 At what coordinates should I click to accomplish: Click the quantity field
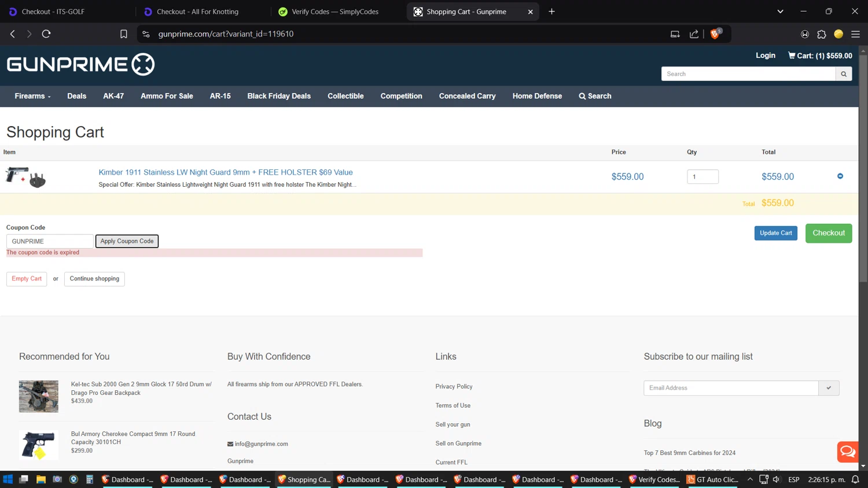(702, 177)
